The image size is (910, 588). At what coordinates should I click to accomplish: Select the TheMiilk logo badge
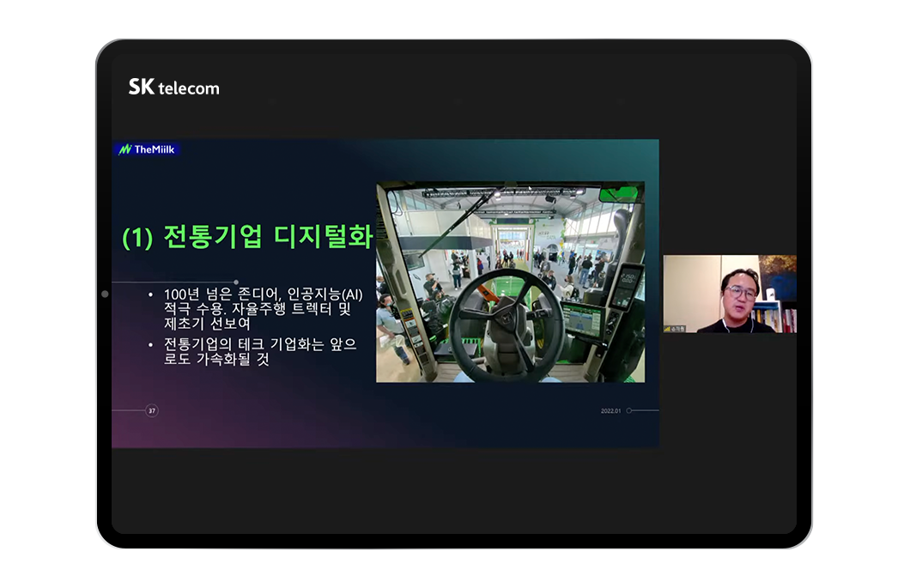[148, 148]
